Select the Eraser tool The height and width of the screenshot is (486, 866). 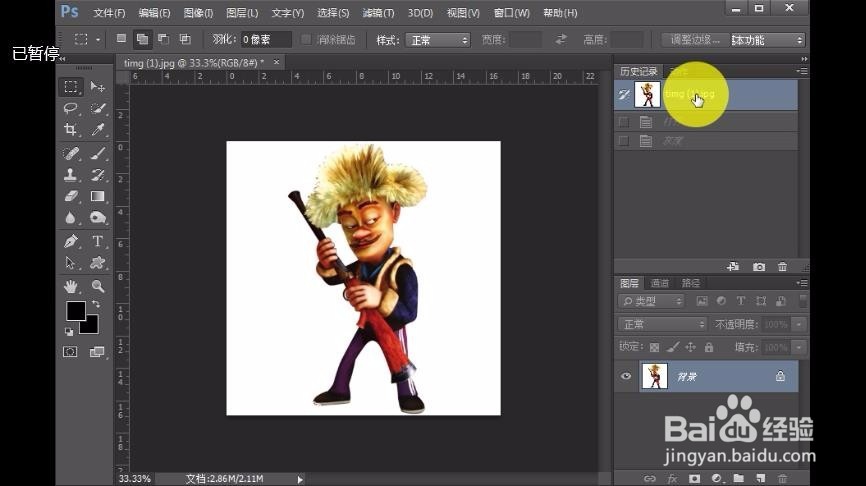pyautogui.click(x=71, y=196)
